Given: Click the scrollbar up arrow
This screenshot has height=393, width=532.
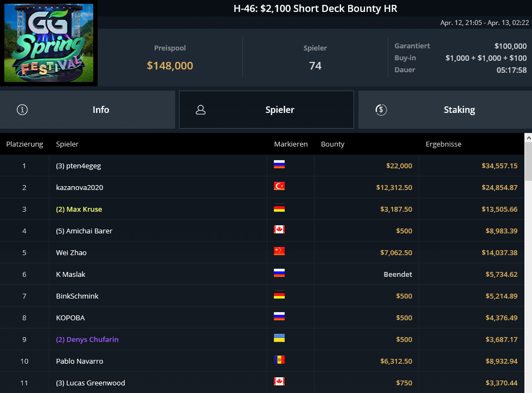Looking at the screenshot, I should coord(528,137).
